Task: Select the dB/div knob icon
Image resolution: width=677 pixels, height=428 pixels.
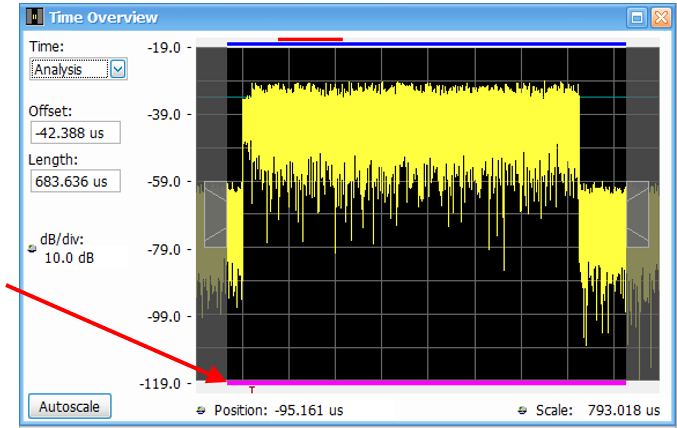Action: [32, 253]
